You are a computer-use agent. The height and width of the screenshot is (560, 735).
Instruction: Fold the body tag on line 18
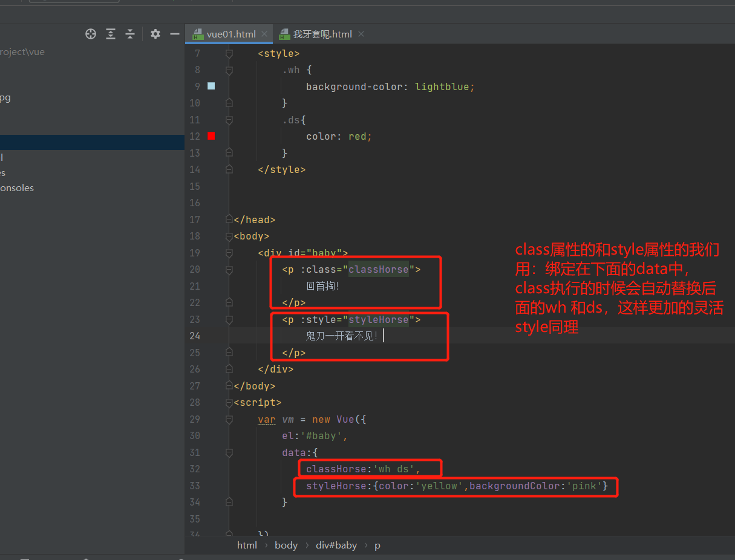229,236
